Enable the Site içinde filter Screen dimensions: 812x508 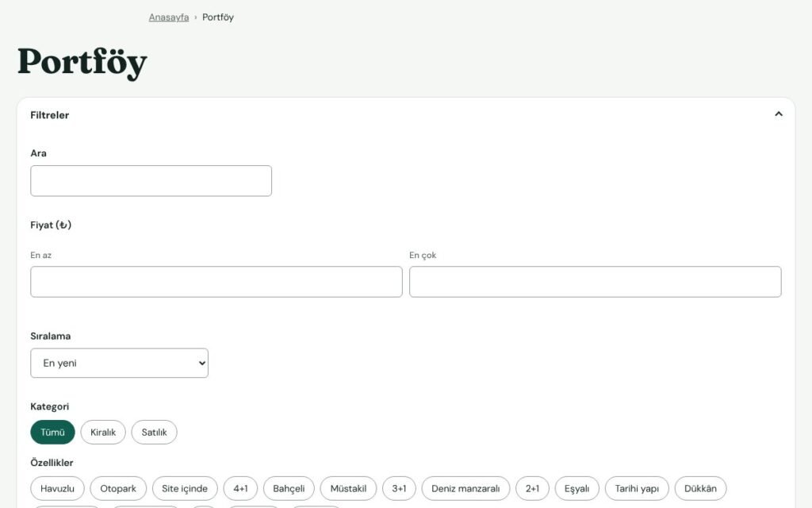pos(185,488)
